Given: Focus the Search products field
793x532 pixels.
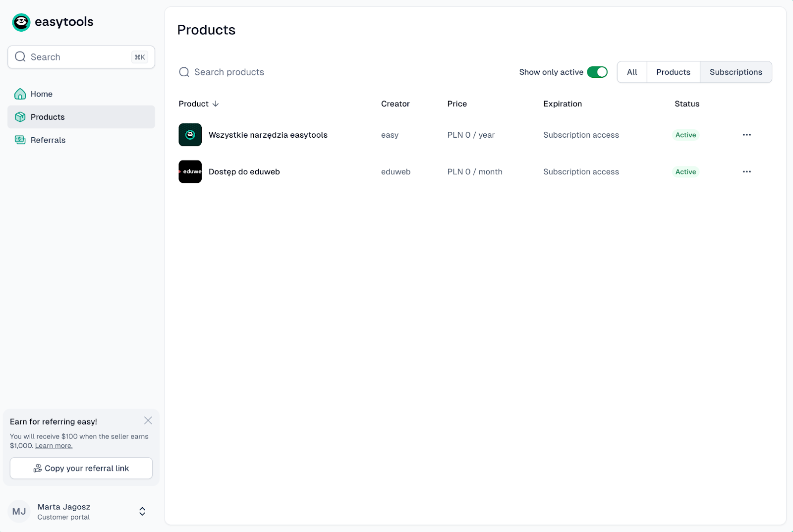Looking at the screenshot, I should (x=229, y=72).
